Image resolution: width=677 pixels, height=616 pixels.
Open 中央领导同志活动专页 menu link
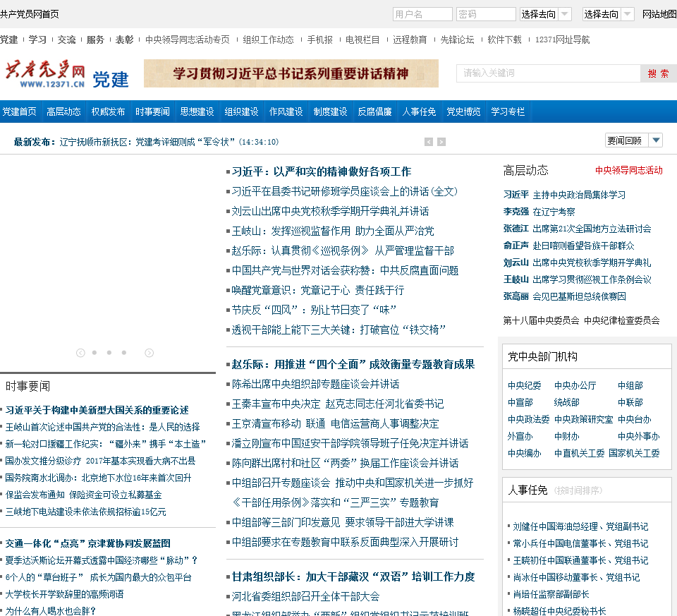click(188, 40)
